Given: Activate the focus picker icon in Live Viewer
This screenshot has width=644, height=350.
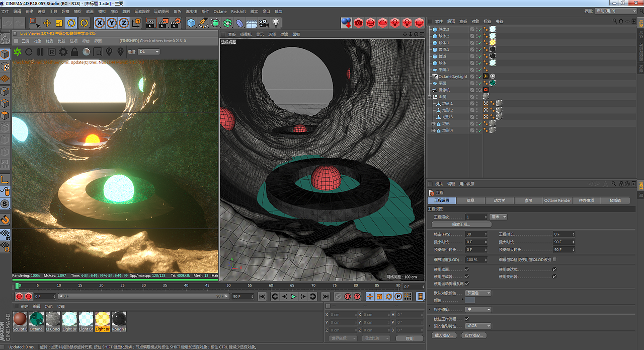Looking at the screenshot, I should point(109,52).
